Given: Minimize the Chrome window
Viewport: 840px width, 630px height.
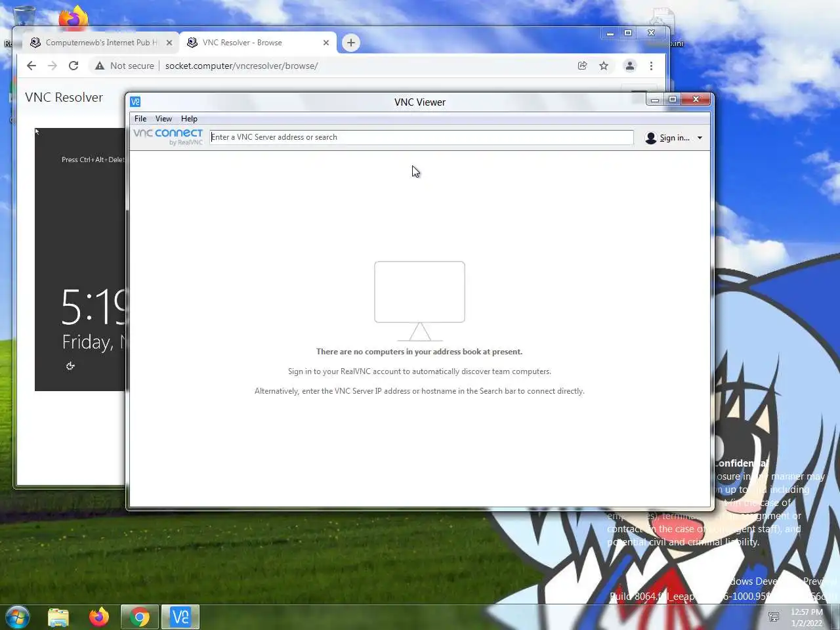Looking at the screenshot, I should pyautogui.click(x=610, y=33).
